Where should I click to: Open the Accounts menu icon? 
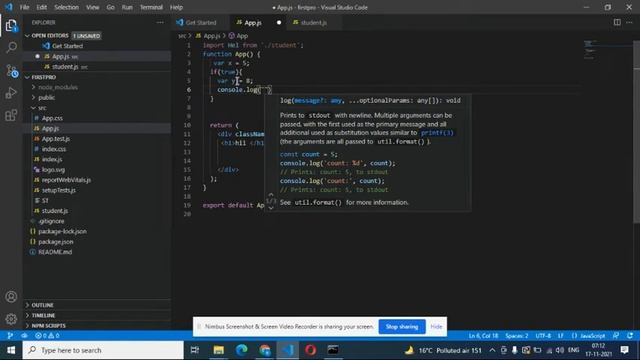tap(11, 297)
